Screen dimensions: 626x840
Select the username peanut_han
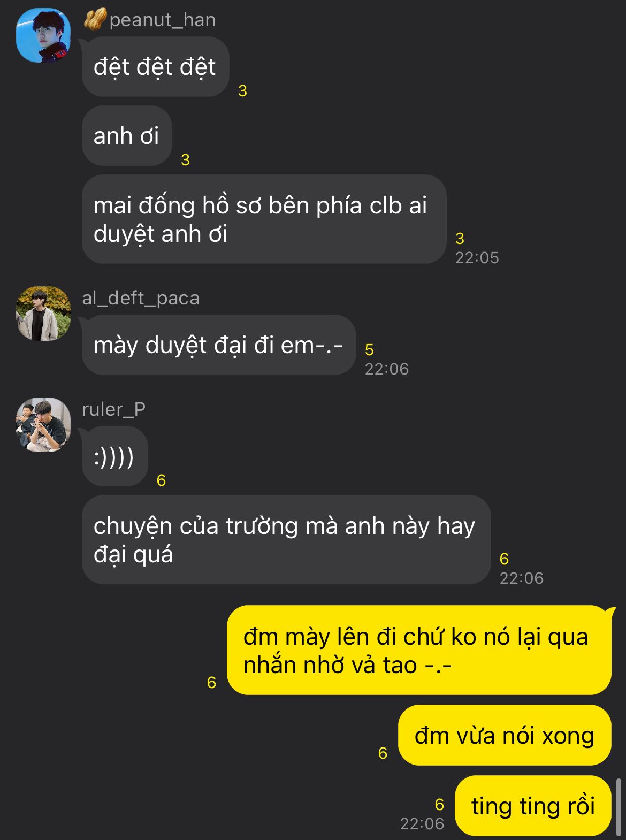tap(162, 20)
